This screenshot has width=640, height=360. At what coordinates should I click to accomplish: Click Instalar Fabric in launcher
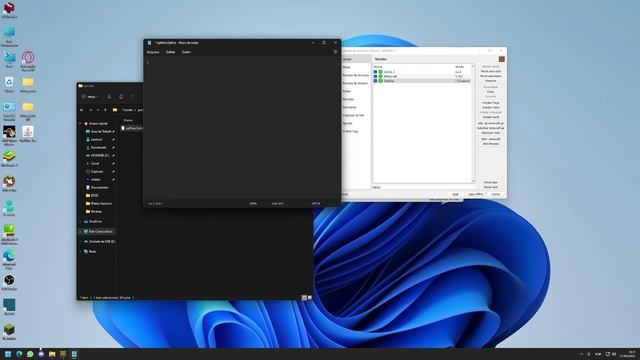click(x=491, y=107)
